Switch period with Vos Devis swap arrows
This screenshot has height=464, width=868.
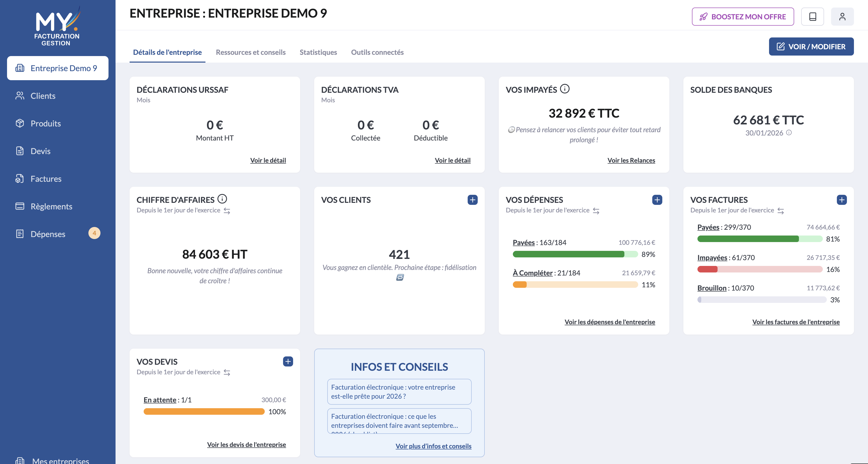click(227, 373)
